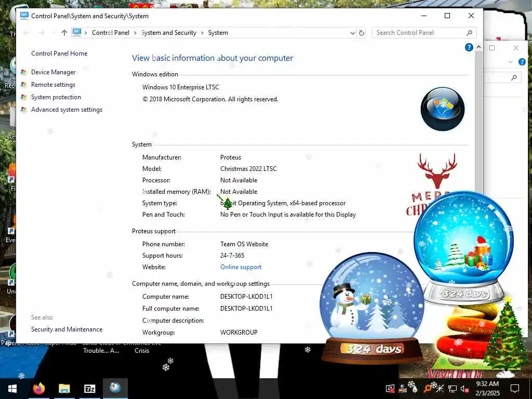This screenshot has height=399, width=532.
Task: Open Advanced system settings
Action: tap(66, 110)
